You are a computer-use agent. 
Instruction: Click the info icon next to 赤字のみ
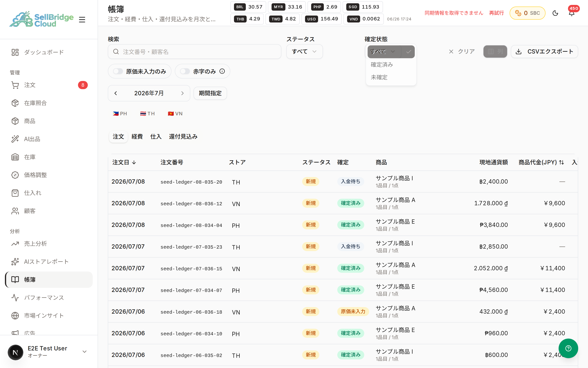(222, 71)
